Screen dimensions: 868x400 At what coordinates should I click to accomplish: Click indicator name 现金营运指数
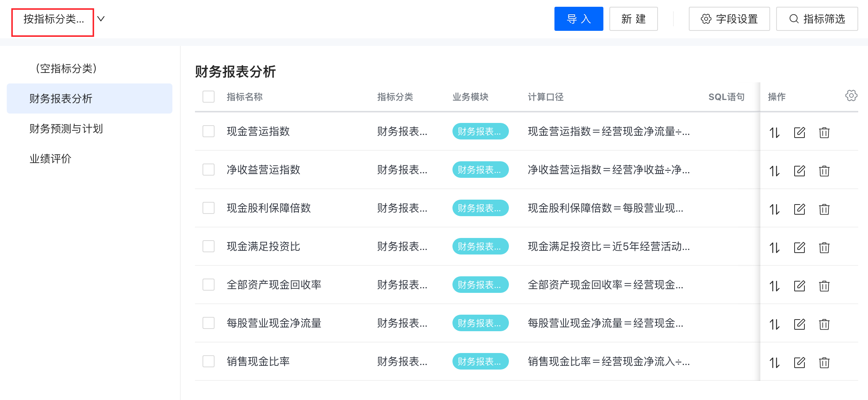258,131
